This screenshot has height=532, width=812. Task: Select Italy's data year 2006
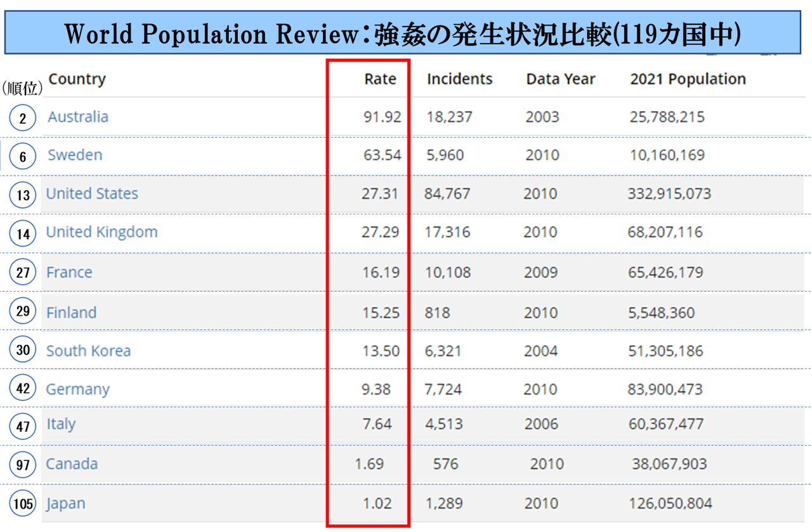point(541,424)
